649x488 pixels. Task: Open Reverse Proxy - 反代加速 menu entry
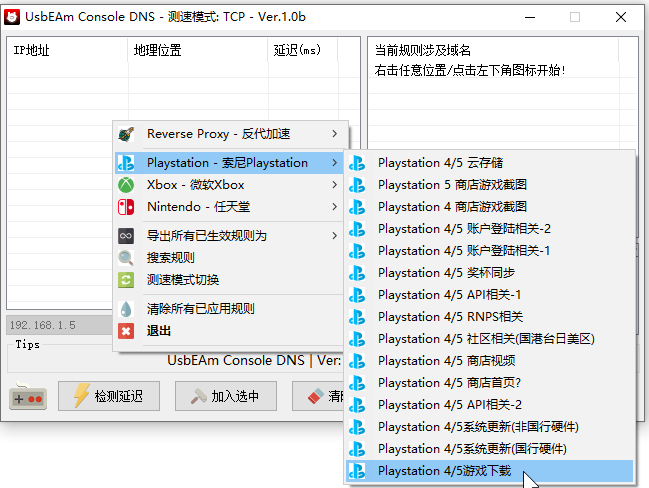coord(229,134)
